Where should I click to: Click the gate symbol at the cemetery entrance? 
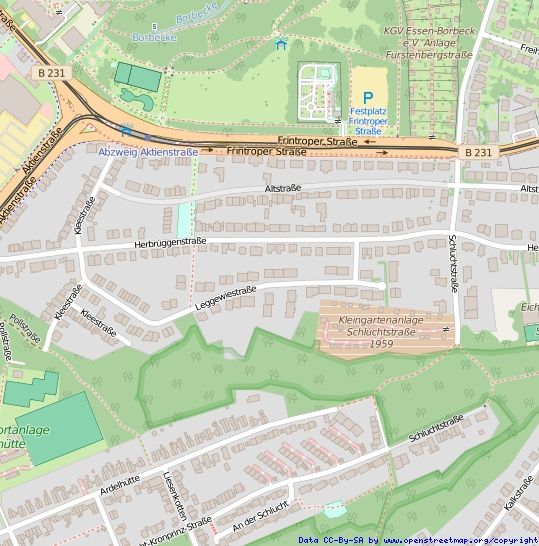point(337,121)
